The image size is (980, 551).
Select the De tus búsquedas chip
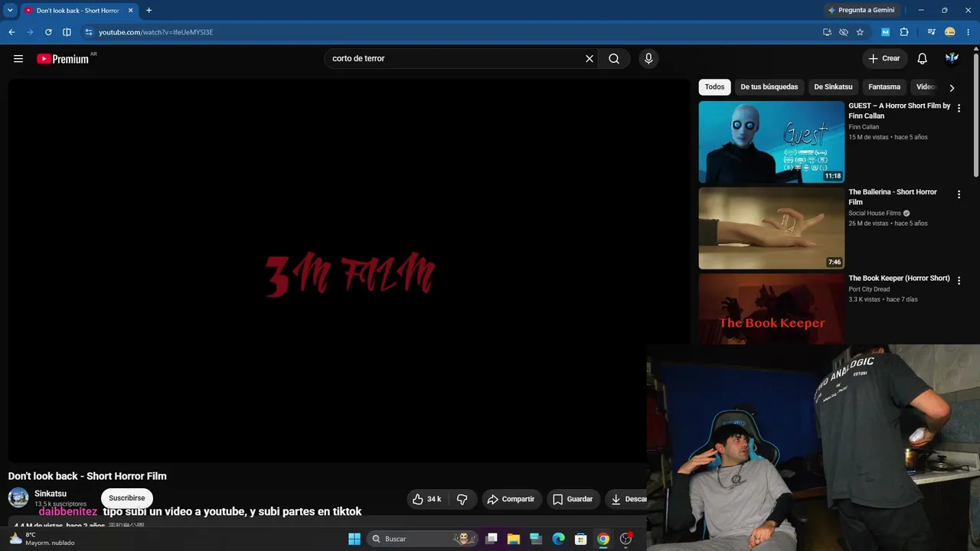[769, 87]
